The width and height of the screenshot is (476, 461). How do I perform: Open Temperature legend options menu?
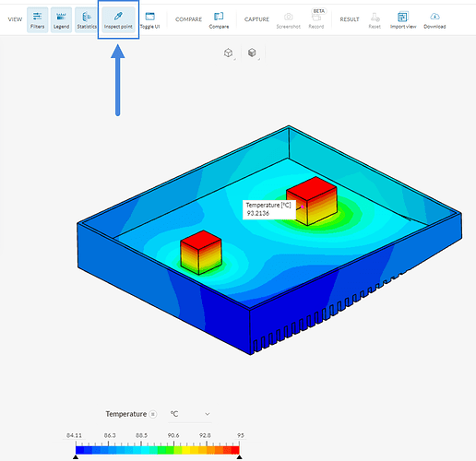click(153, 414)
